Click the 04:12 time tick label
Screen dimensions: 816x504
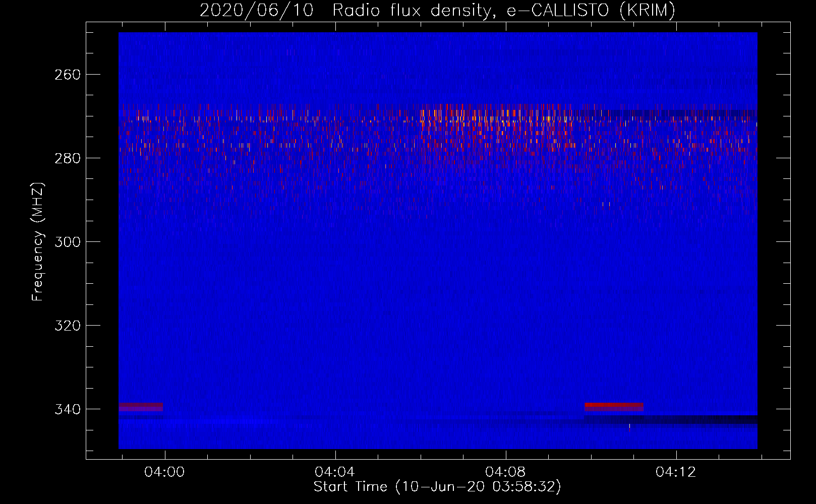pos(676,472)
